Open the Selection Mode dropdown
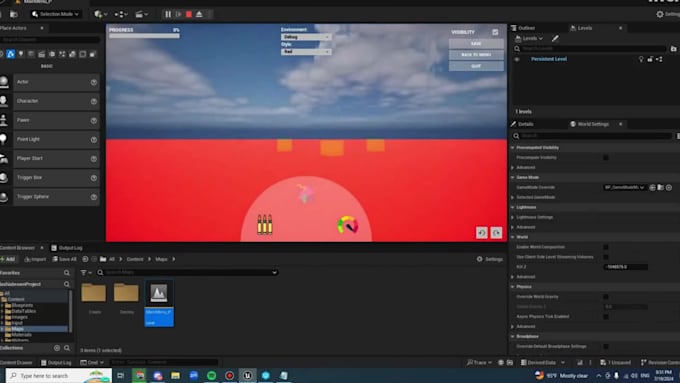 tap(56, 14)
